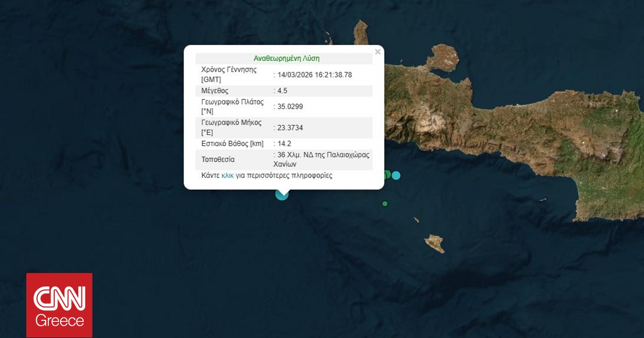Click the large cyan epicenter marker below popup
This screenshot has width=644, height=338.
click(x=282, y=194)
